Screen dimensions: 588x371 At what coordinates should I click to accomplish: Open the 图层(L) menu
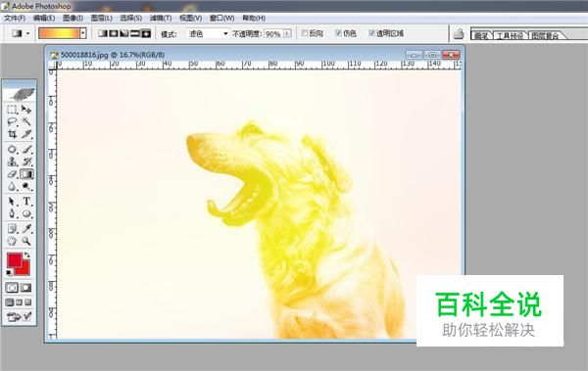[x=102, y=18]
